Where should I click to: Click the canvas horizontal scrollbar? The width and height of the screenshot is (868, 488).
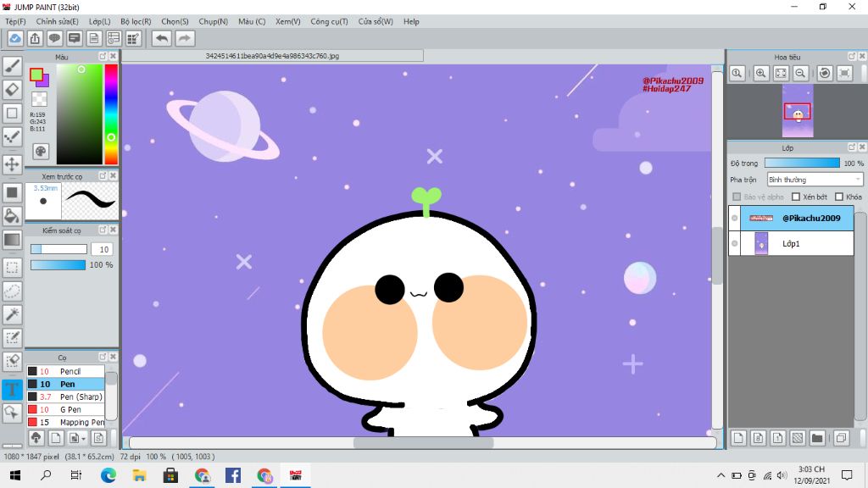pos(423,442)
